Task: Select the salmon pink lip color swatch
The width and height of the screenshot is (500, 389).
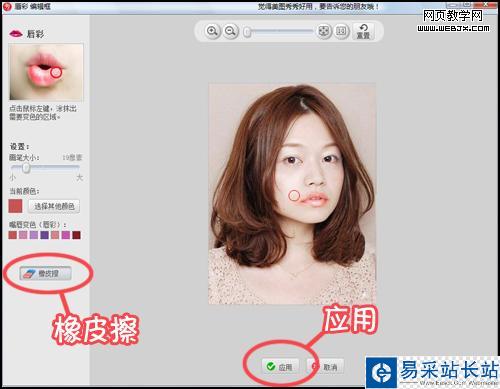Action: click(55, 235)
